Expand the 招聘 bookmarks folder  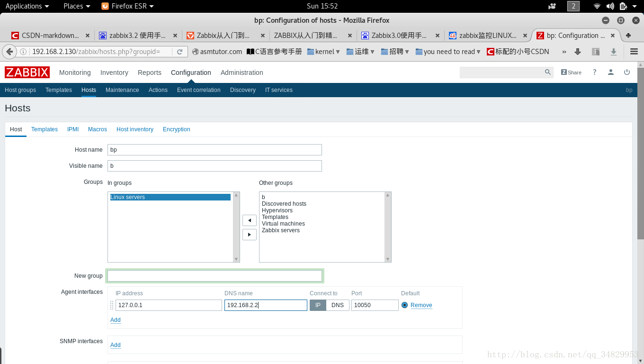[x=395, y=52]
